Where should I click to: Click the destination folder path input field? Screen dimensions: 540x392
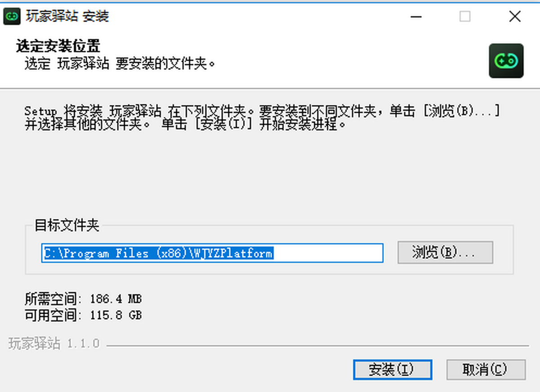pyautogui.click(x=212, y=253)
